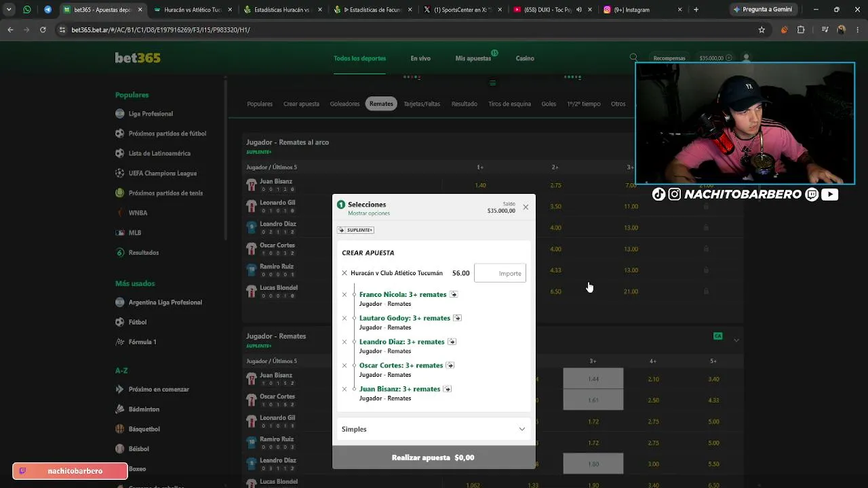Click the Básquetbol sport icon

120,429
